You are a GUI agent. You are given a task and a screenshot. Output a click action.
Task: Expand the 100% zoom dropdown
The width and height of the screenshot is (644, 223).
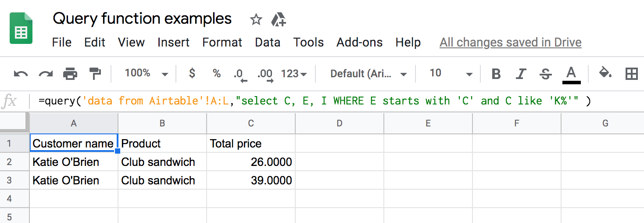coord(146,73)
